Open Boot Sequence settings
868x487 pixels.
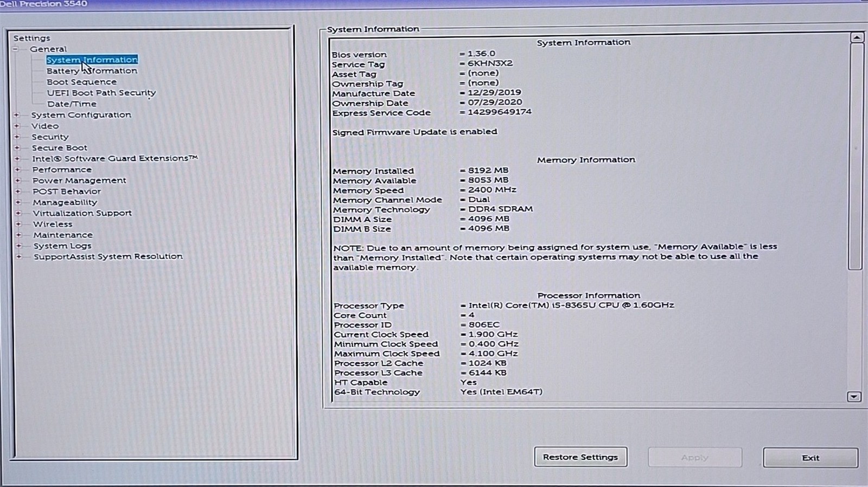tap(81, 82)
